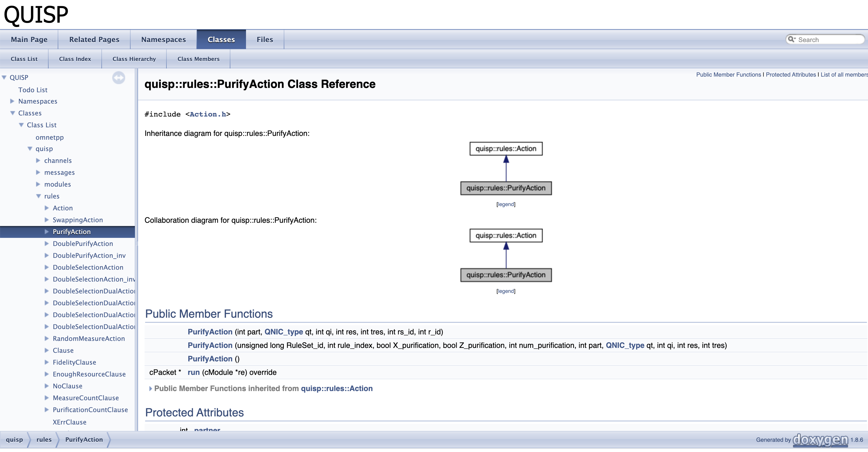This screenshot has height=452, width=868.
Task: Expand the modules namespace tree item
Action: [x=37, y=184]
